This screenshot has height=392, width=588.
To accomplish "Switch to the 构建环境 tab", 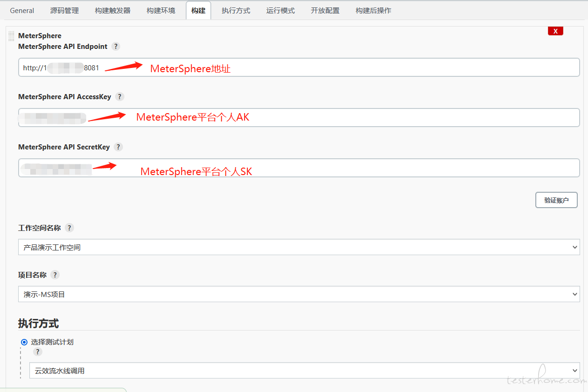I will click(x=161, y=11).
